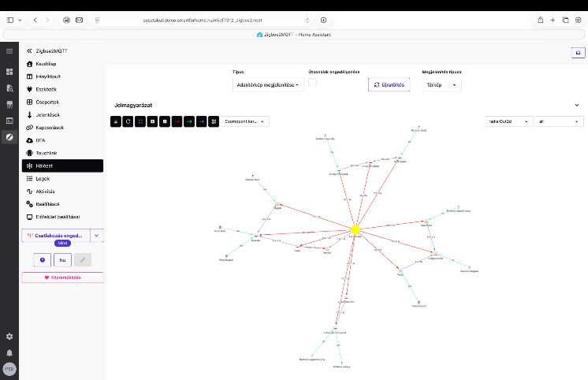Click the Közreműködés button
This screenshot has width=588, height=380.
(61, 278)
